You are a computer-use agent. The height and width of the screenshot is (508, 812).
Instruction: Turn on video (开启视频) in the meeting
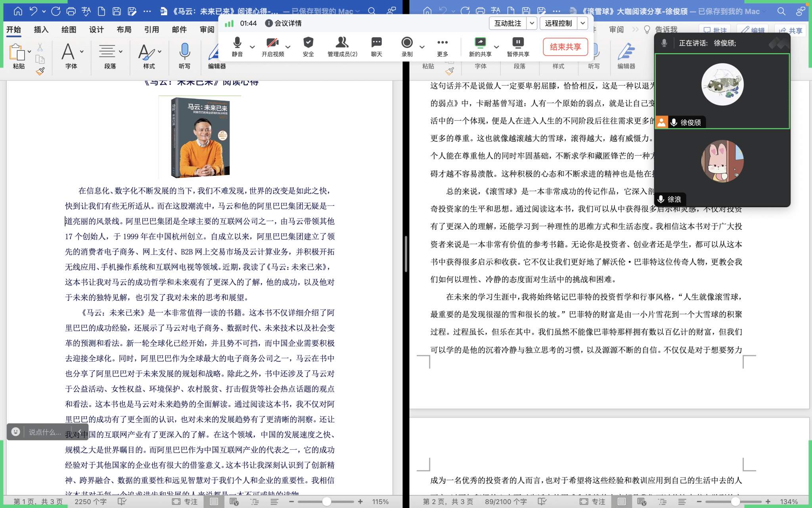pos(273,46)
